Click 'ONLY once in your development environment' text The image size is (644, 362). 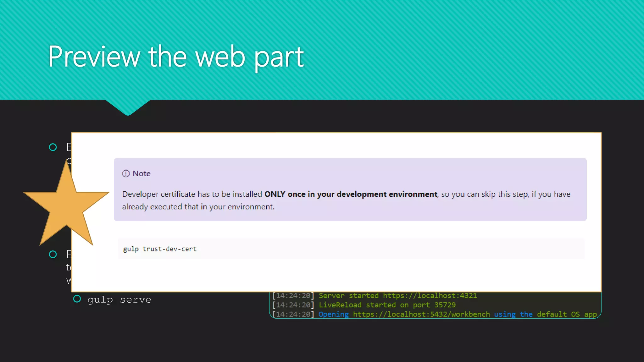pyautogui.click(x=351, y=194)
